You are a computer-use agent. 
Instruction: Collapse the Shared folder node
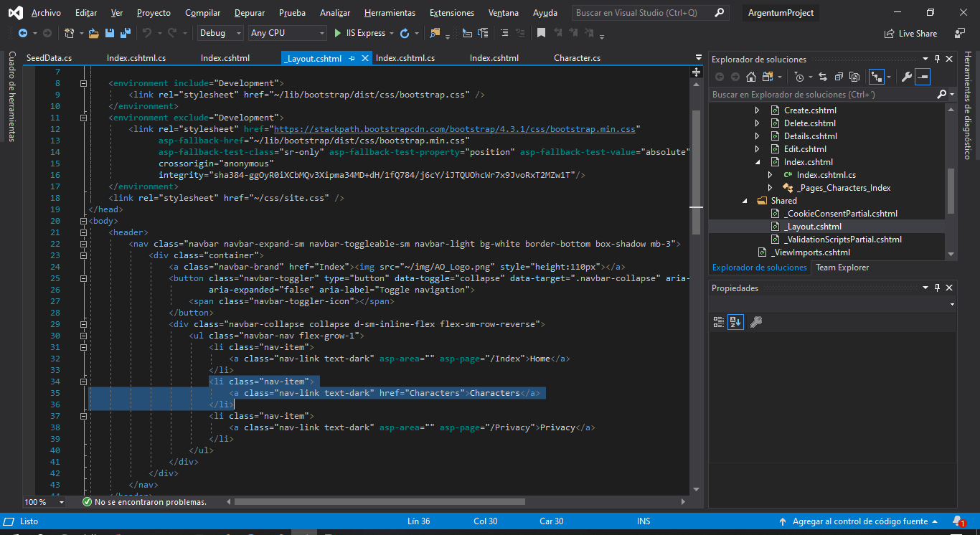click(744, 201)
